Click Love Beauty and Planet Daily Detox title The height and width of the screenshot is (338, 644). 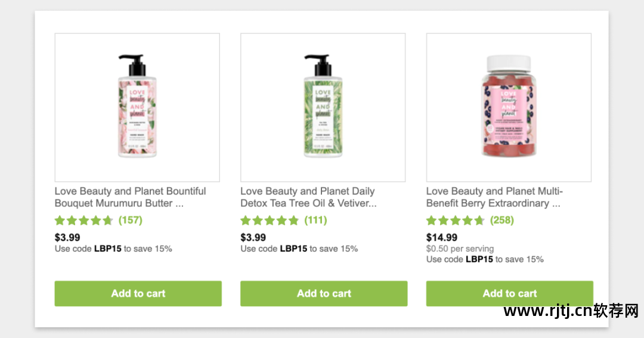[x=308, y=197]
